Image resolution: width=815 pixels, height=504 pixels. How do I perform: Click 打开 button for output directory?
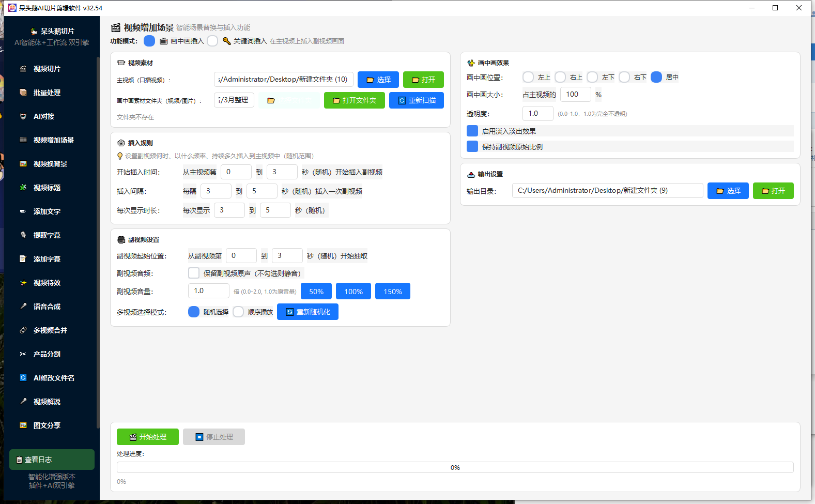(x=773, y=191)
